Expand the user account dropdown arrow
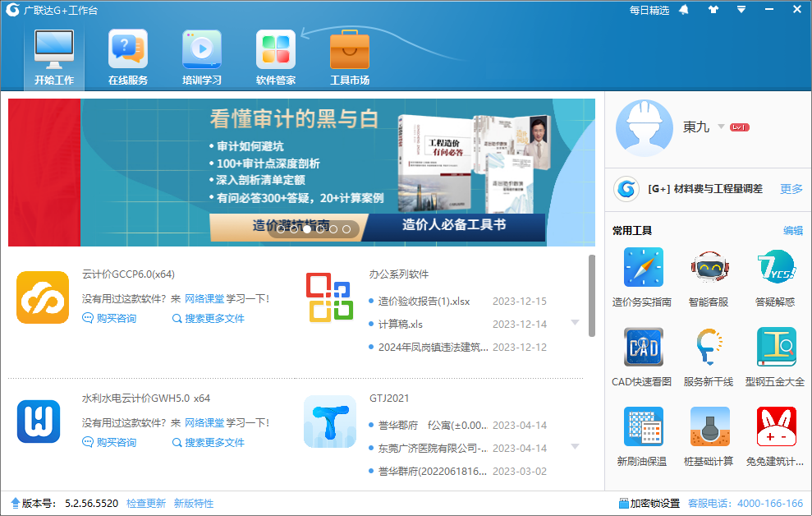 [721, 127]
